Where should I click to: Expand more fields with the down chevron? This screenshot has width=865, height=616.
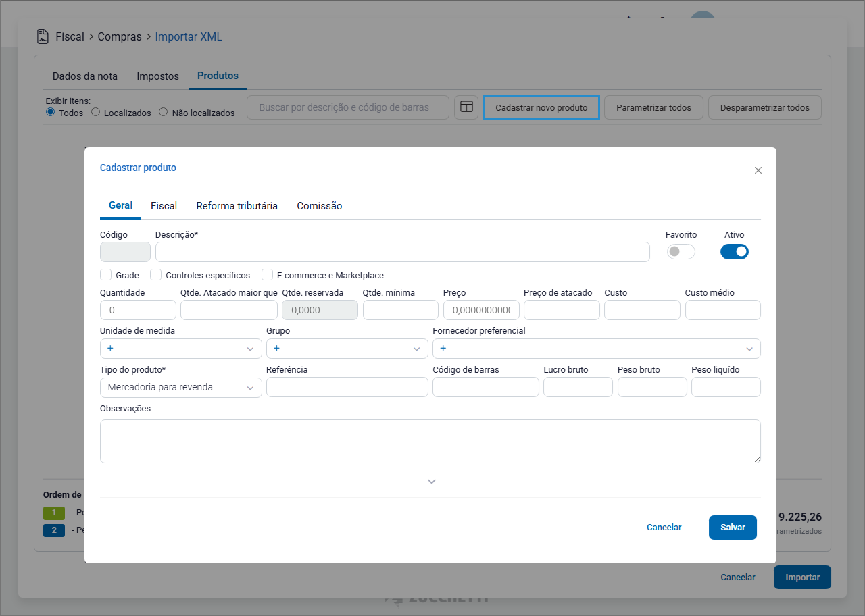click(x=432, y=482)
